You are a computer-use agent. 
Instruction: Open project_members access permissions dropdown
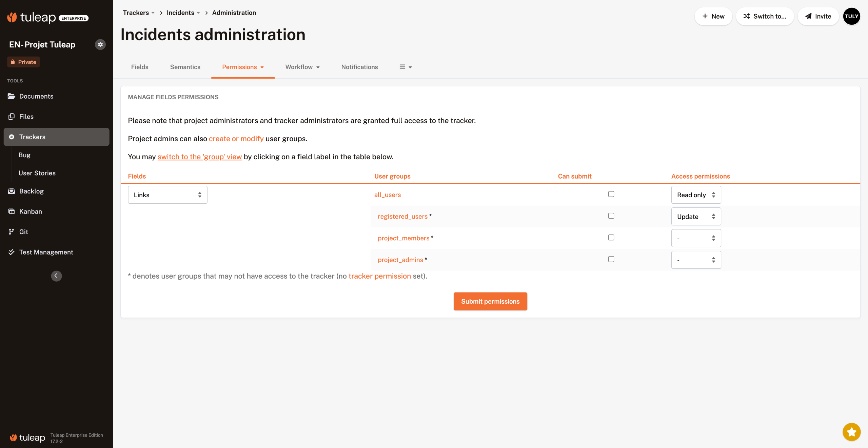[x=696, y=238]
